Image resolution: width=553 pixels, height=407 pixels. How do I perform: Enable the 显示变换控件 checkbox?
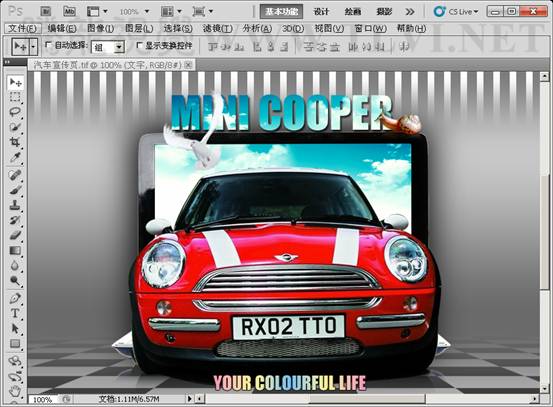click(x=139, y=45)
